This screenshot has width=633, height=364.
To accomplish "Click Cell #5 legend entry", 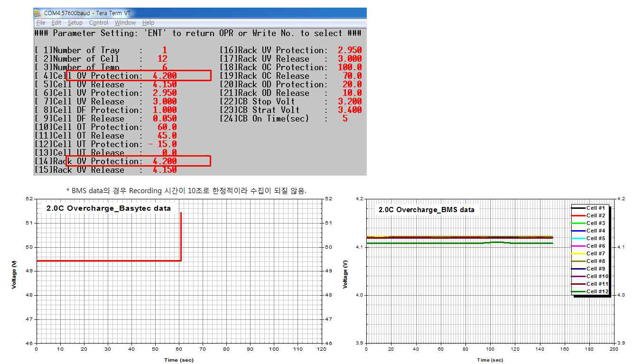I will [588, 238].
